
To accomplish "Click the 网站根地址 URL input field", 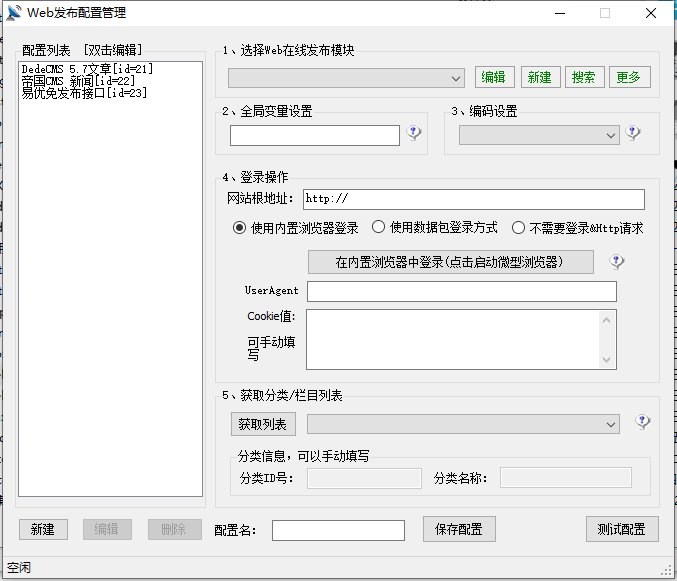I will (x=473, y=199).
